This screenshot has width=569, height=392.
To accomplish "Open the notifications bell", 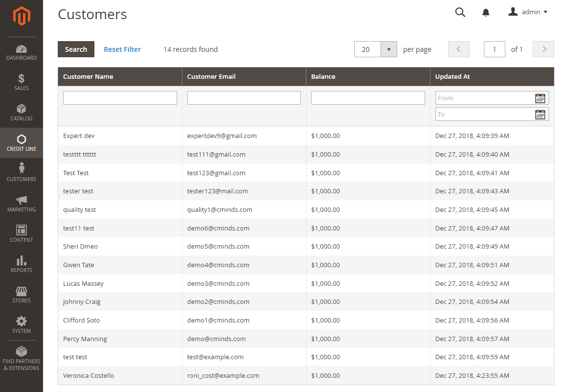I will click(486, 13).
